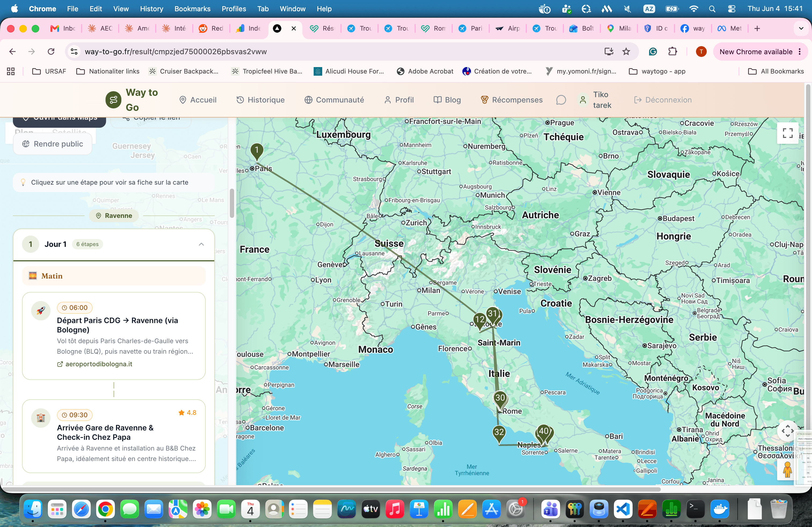Bookmark page with the star icon

(626, 52)
